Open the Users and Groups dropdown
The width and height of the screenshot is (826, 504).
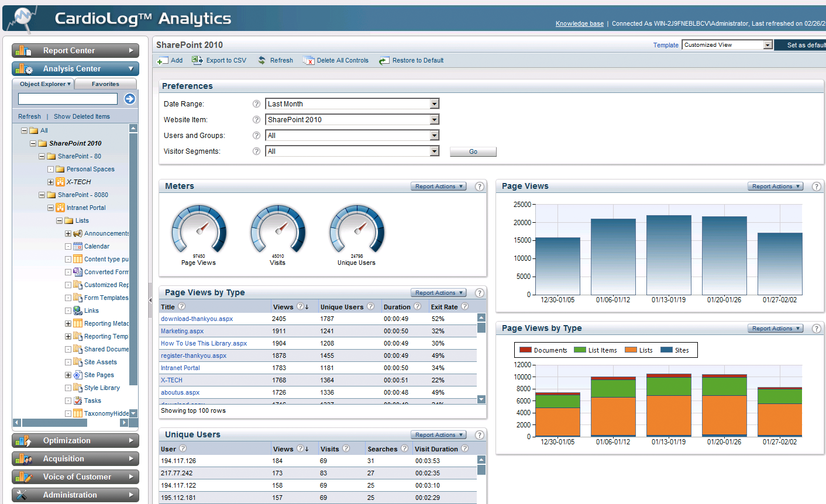434,135
